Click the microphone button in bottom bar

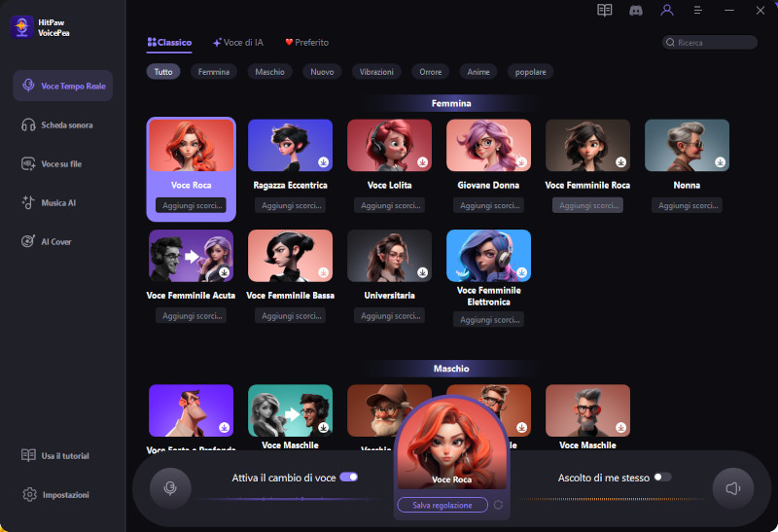[170, 488]
